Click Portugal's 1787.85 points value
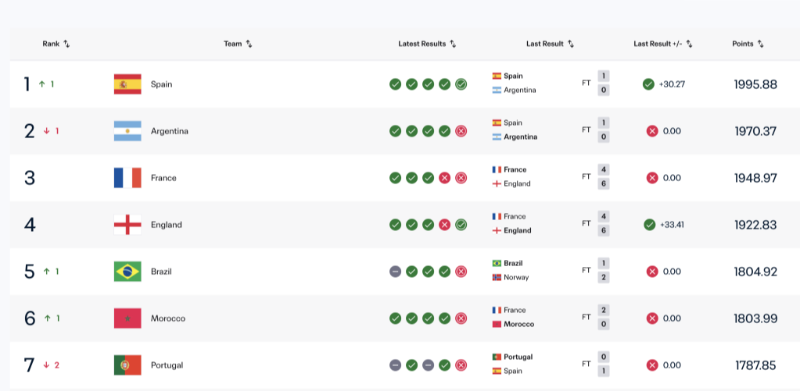 coord(756,365)
